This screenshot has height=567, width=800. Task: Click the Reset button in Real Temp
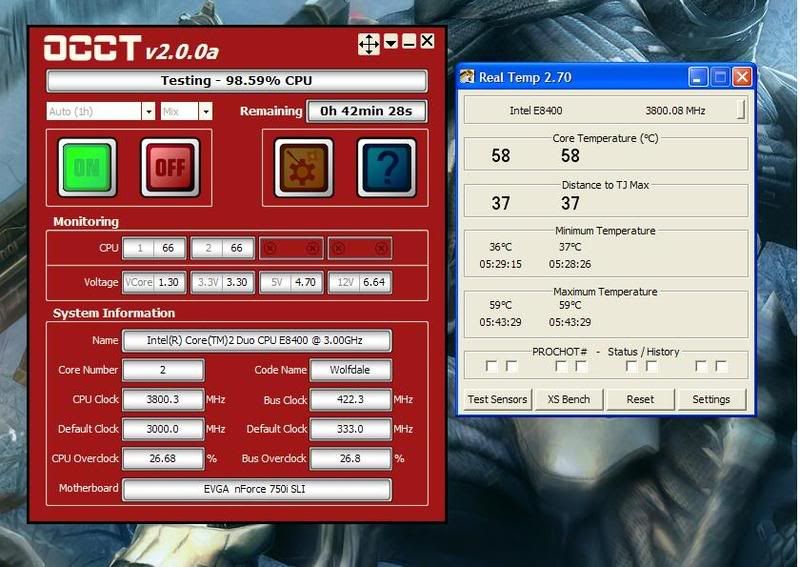click(x=640, y=399)
